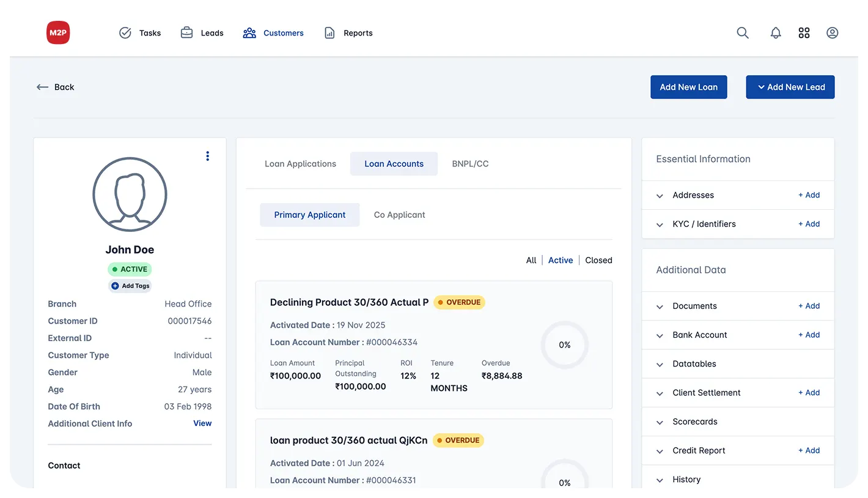Expand the Credit Report section
868x498 pixels.
(660, 451)
